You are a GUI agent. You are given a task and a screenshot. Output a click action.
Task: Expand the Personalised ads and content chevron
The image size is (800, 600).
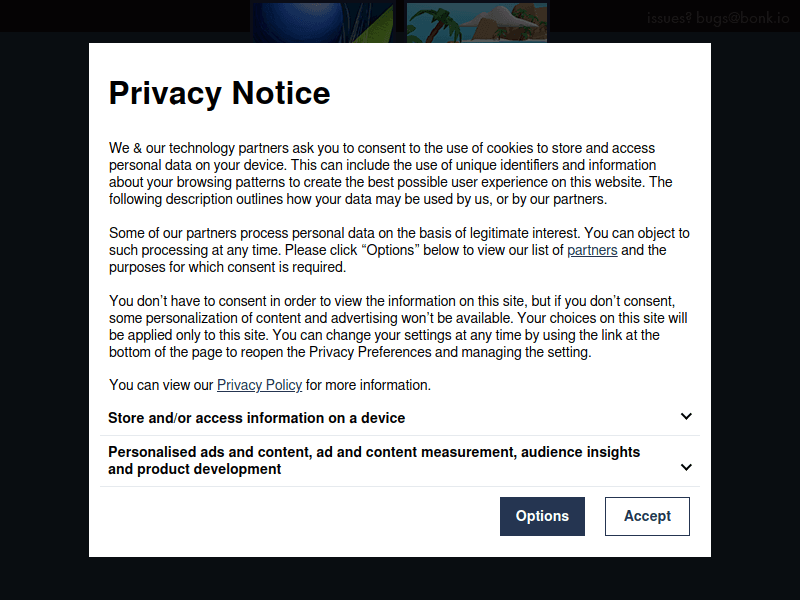coord(686,467)
